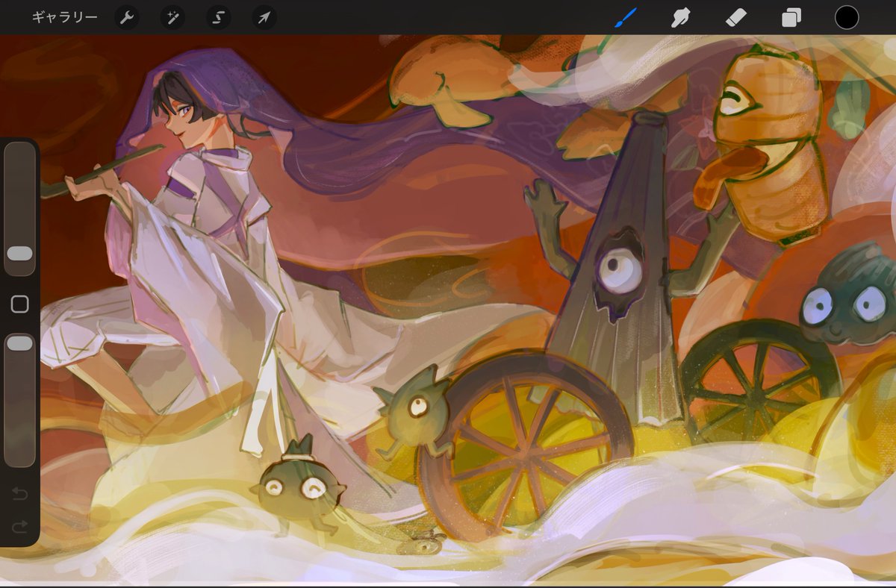This screenshot has height=588, width=896.
Task: Open the Adjustments magic wand menu
Action: 173,18
